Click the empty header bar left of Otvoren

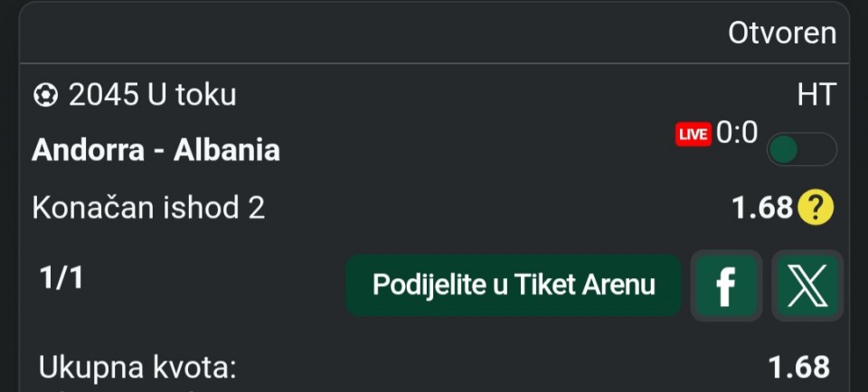coord(362,33)
